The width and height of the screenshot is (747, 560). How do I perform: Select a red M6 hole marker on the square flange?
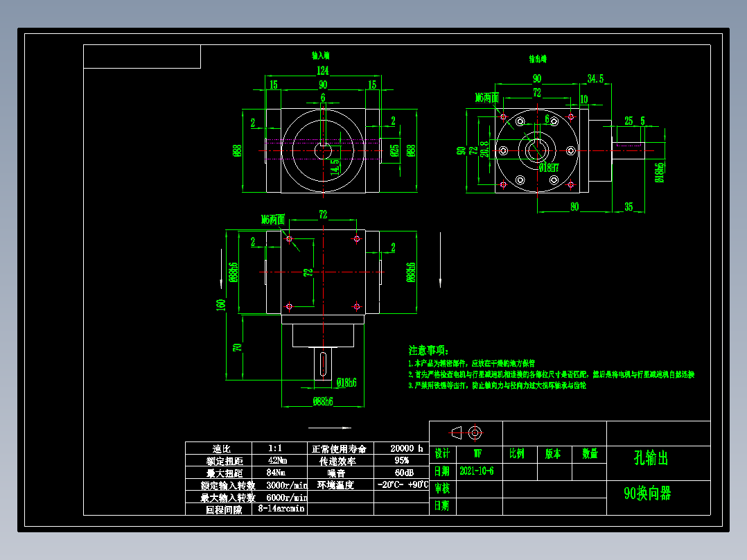[289, 238]
